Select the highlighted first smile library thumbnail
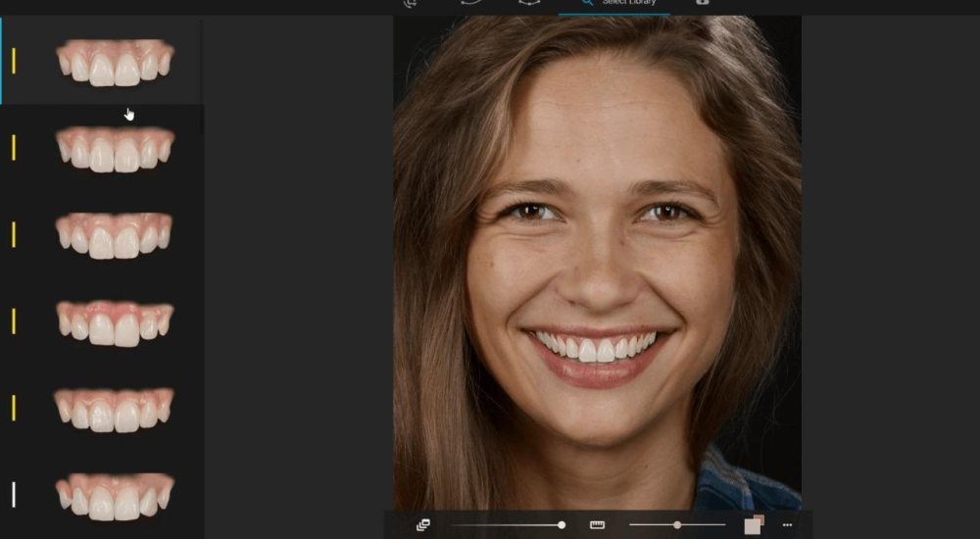The height and width of the screenshot is (539, 980). pos(115,62)
